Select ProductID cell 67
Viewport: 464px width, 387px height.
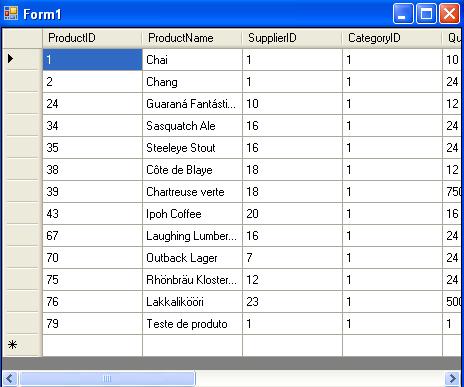[92, 235]
